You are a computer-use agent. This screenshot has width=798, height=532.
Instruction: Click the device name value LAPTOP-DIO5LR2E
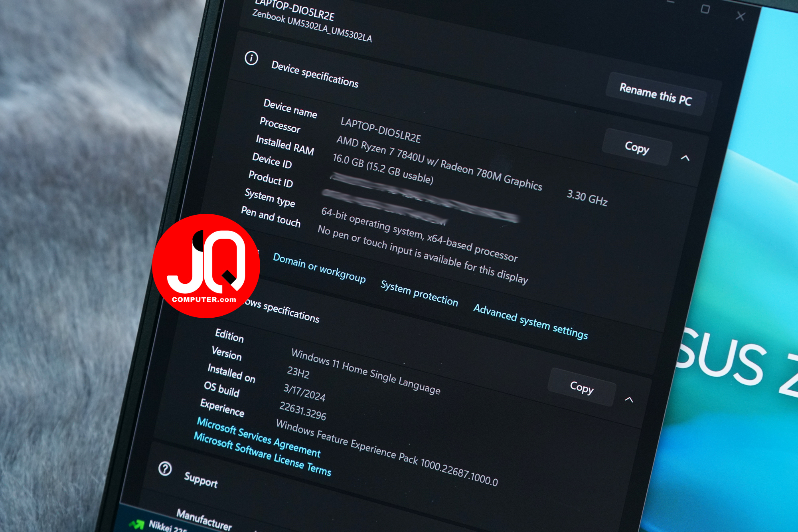381,130
